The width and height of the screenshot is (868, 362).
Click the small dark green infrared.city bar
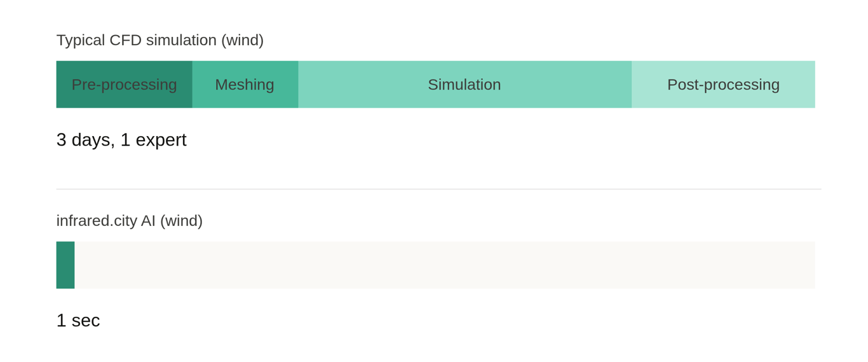(x=65, y=265)
